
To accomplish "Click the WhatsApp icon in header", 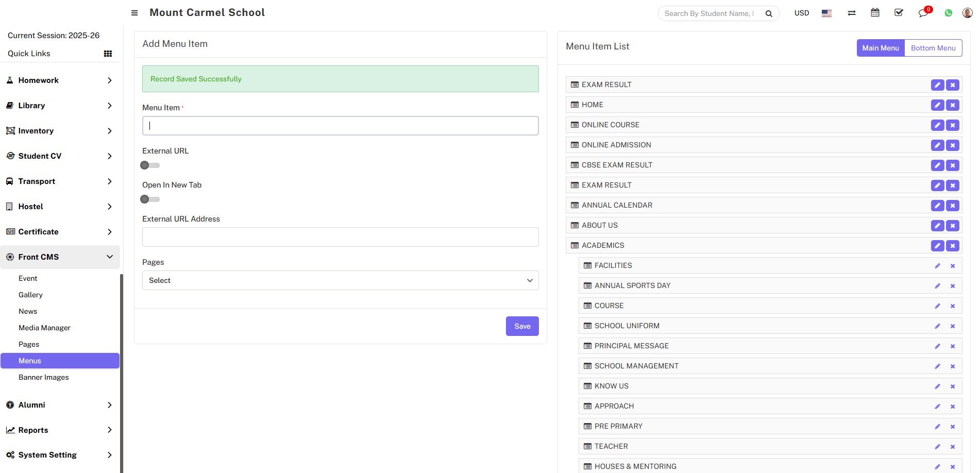I will click(x=948, y=13).
